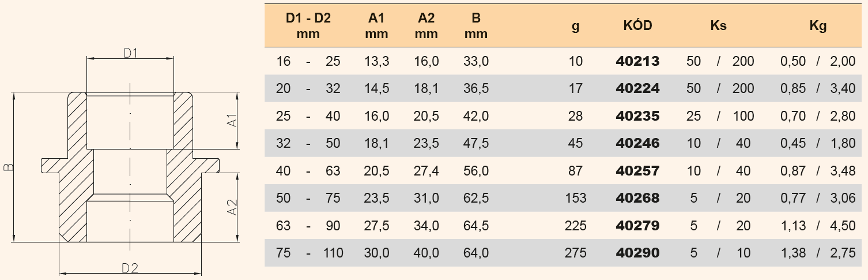Click the Kg column header
This screenshot has width=868, height=280.
[818, 27]
